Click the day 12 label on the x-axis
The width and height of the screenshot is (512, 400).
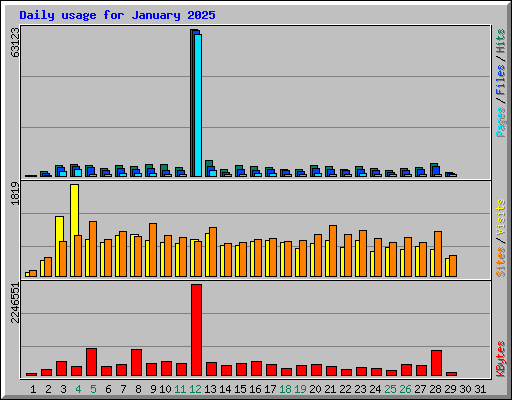pyautogui.click(x=195, y=389)
